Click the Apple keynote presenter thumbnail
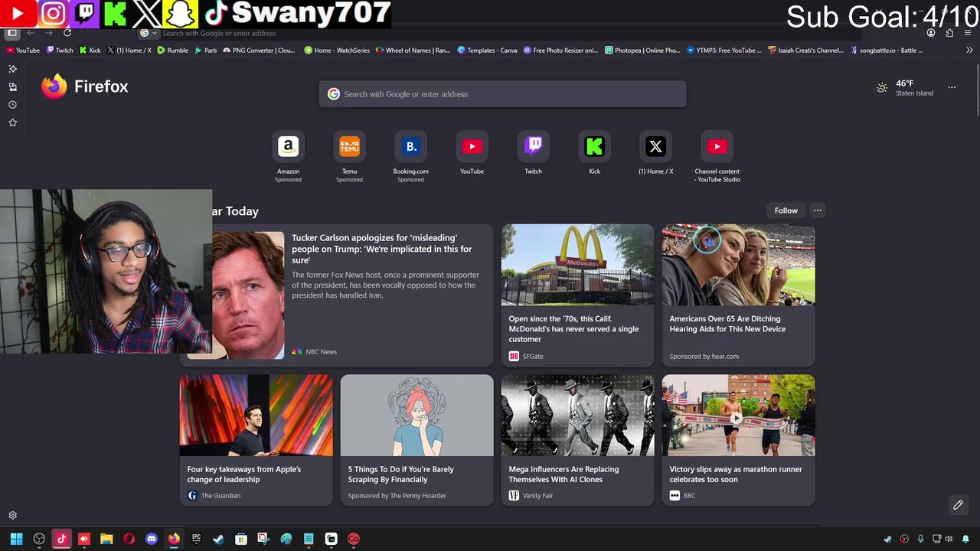 (256, 416)
